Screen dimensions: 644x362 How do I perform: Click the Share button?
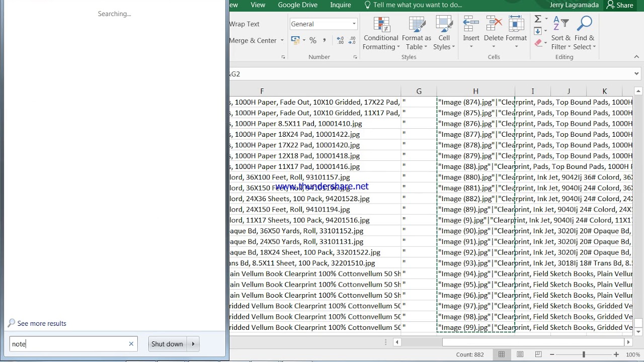click(620, 5)
